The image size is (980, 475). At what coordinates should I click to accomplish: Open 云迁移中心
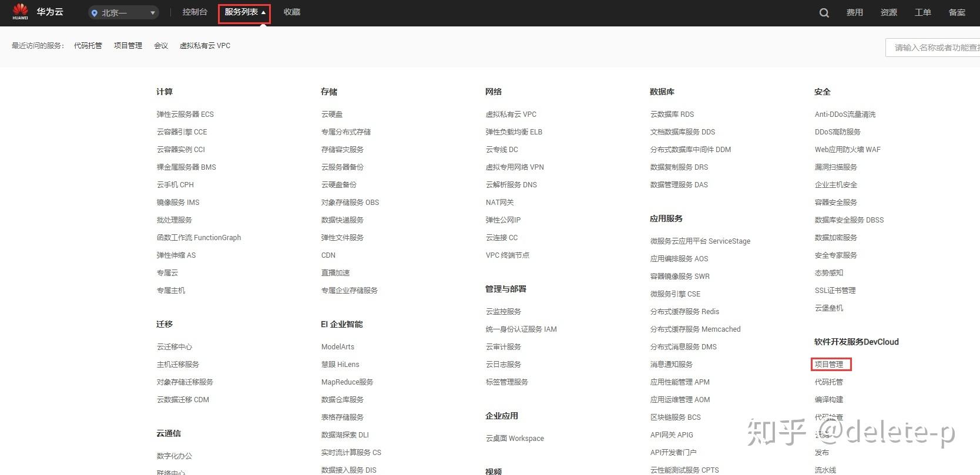tap(174, 347)
